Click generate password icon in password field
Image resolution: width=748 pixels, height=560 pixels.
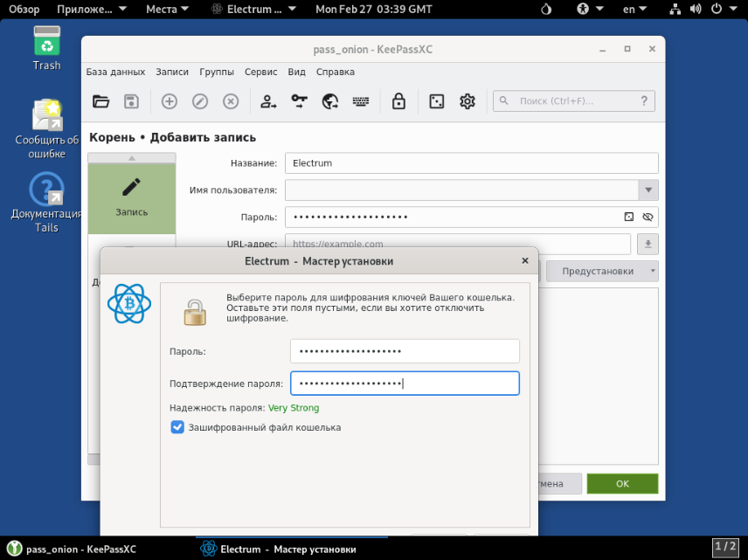point(628,217)
